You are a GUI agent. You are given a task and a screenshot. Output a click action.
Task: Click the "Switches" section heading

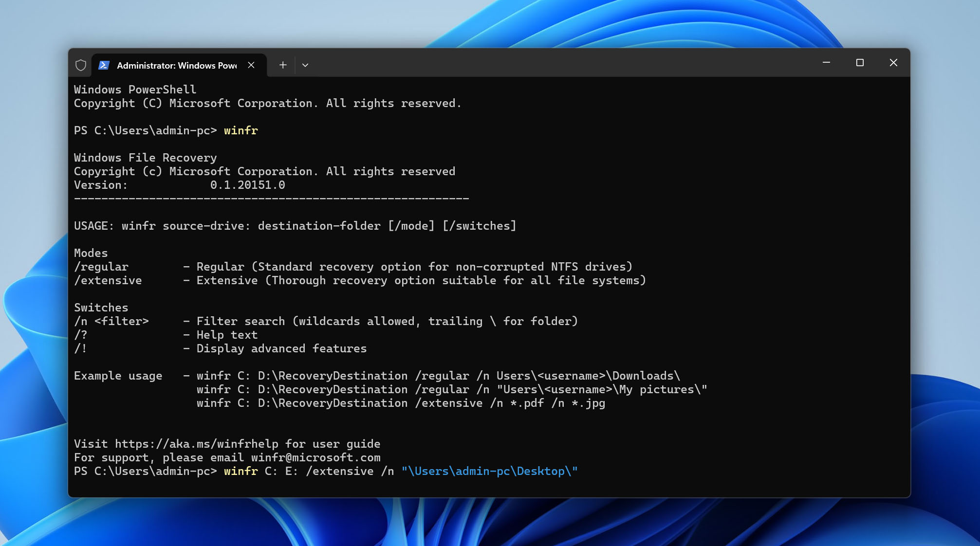coord(101,308)
